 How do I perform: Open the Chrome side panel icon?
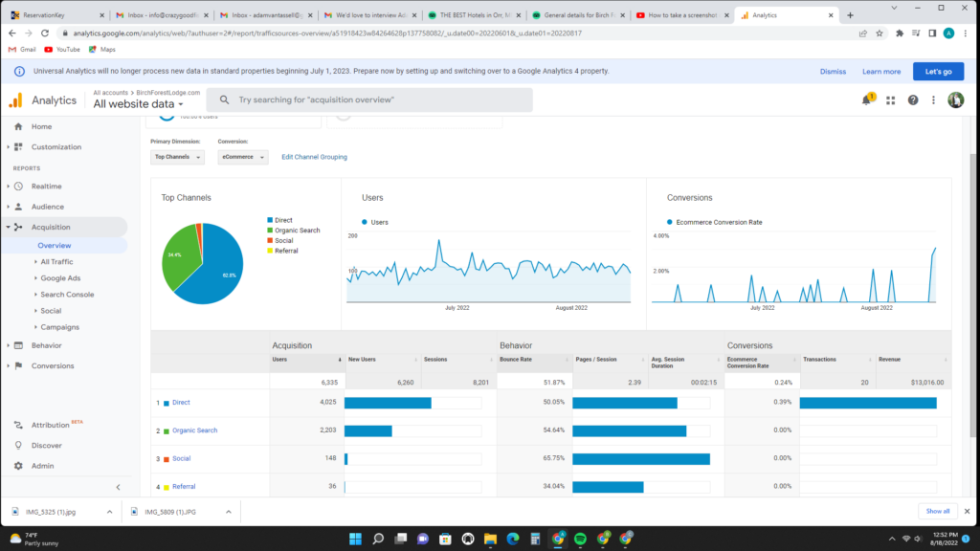click(x=932, y=33)
